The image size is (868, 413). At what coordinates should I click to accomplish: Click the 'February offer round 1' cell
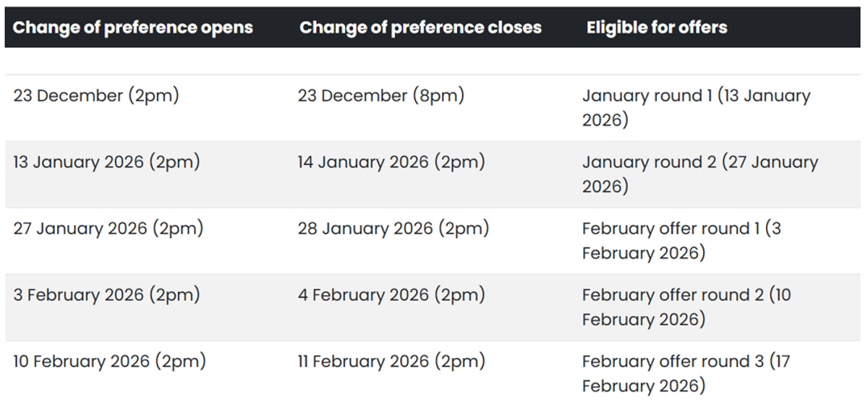[681, 241]
